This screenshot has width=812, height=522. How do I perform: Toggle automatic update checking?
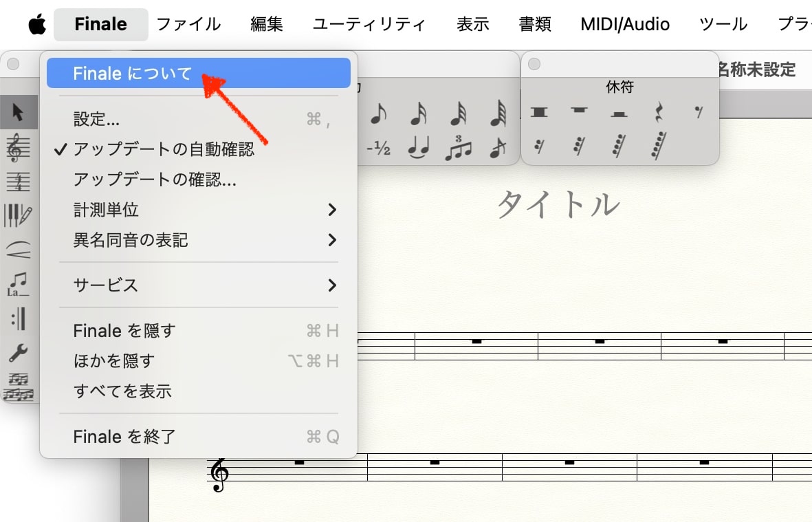click(x=198, y=149)
